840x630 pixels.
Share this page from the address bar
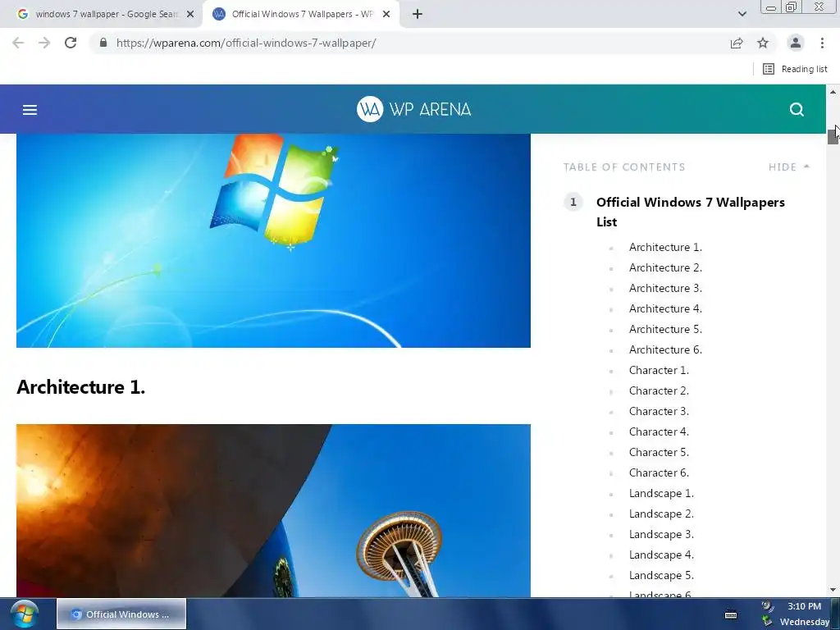(x=737, y=43)
